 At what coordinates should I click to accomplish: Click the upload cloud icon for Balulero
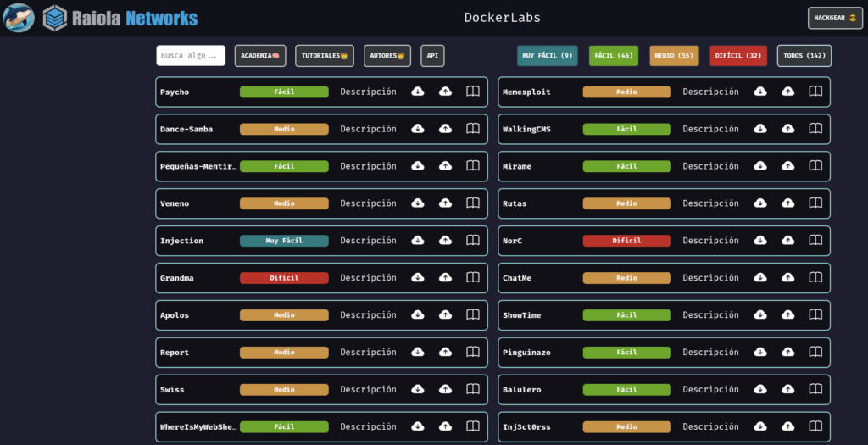coord(787,389)
